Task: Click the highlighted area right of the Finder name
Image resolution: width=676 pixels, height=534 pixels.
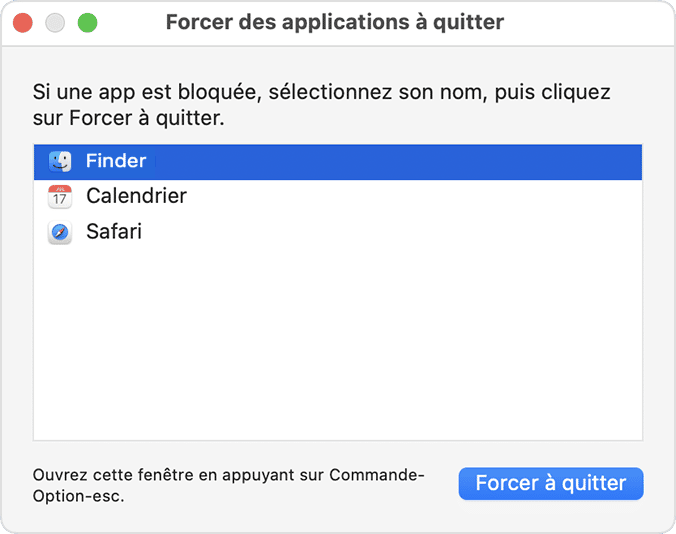Action: [400, 161]
